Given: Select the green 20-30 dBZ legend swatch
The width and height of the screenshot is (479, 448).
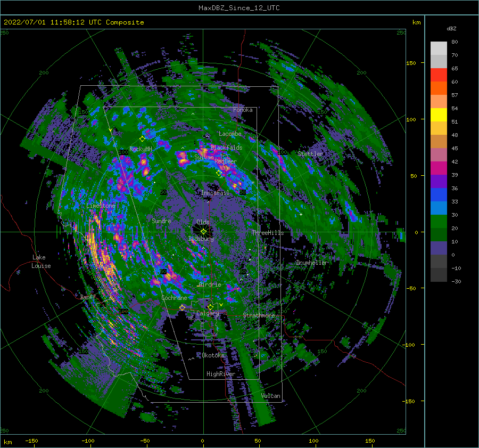Looking at the screenshot, I should [x=439, y=222].
